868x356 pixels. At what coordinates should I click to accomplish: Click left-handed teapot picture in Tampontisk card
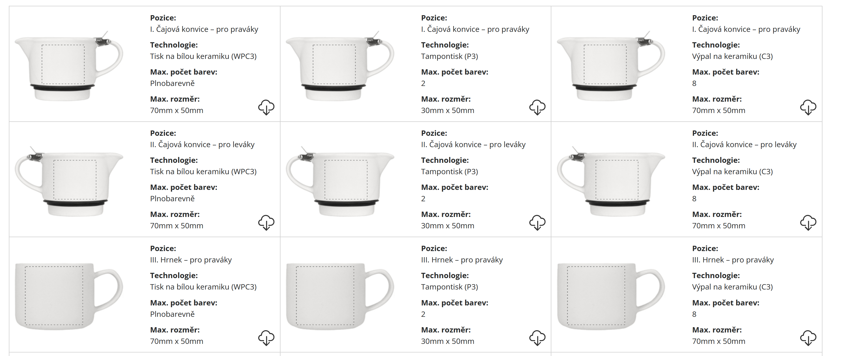pos(340,182)
